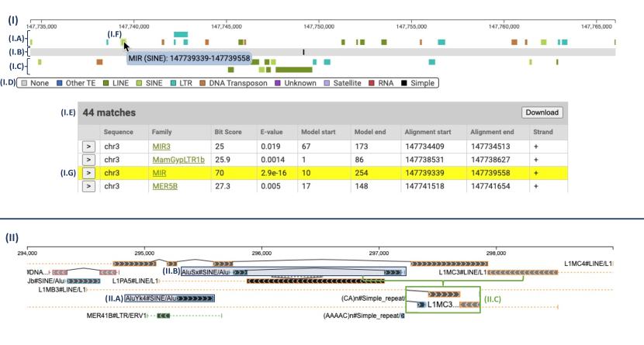
Task: Expand the MER5B match row
Action: pos(89,187)
